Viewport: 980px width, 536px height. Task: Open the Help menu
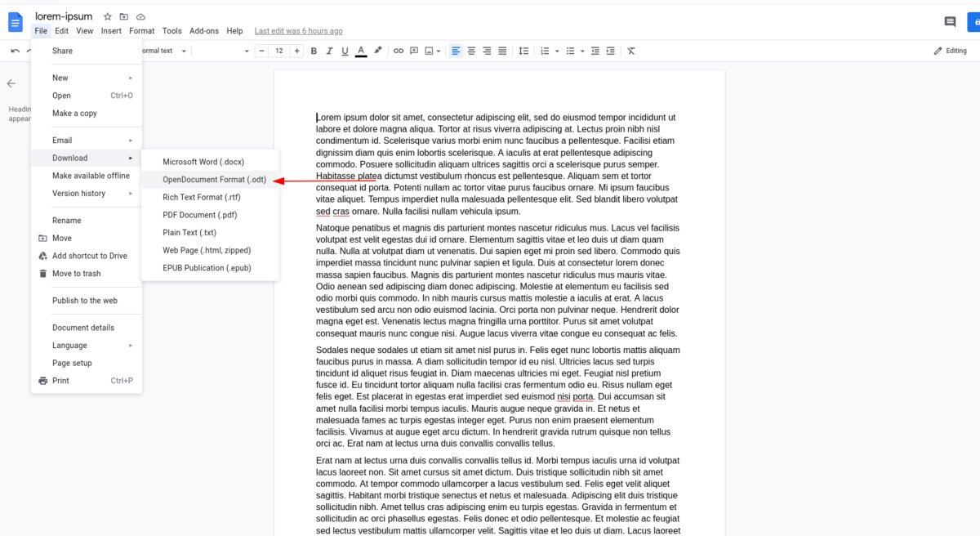pos(234,31)
